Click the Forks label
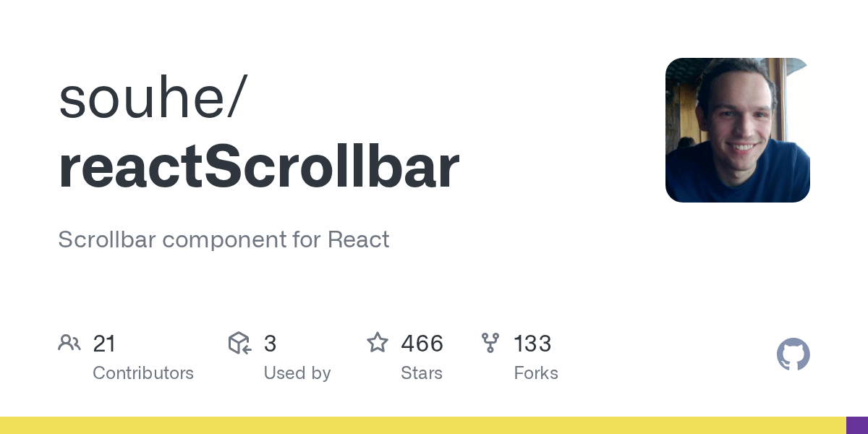The width and height of the screenshot is (868, 434). point(535,373)
